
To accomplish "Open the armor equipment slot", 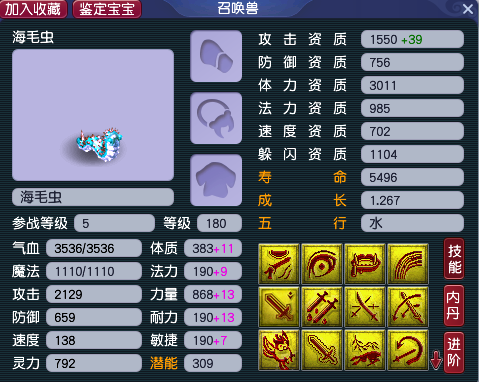I will (216, 180).
